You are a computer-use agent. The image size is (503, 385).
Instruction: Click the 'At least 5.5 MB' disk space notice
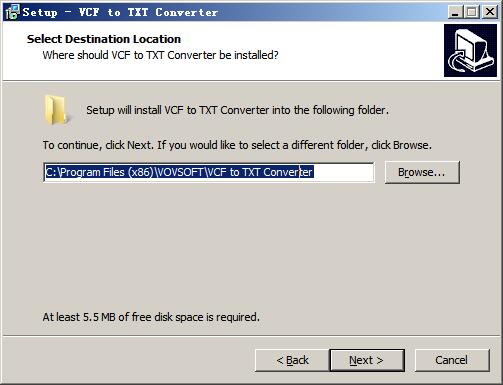click(x=151, y=317)
